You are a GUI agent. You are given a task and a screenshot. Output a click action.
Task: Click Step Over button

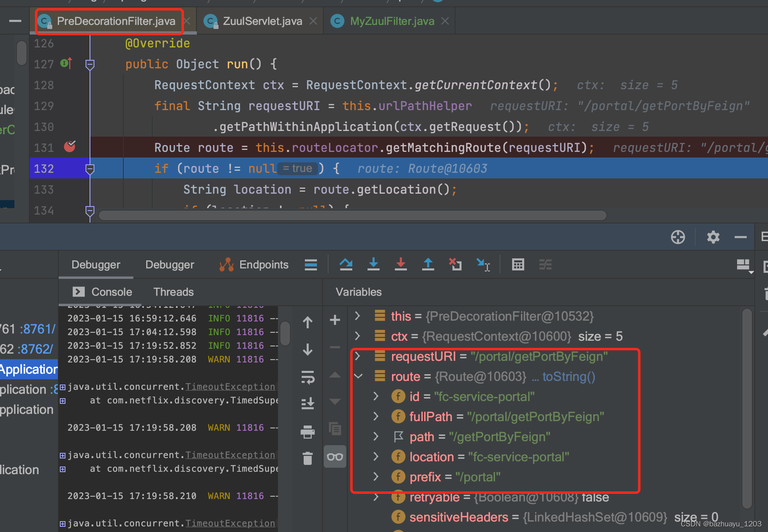pos(346,264)
